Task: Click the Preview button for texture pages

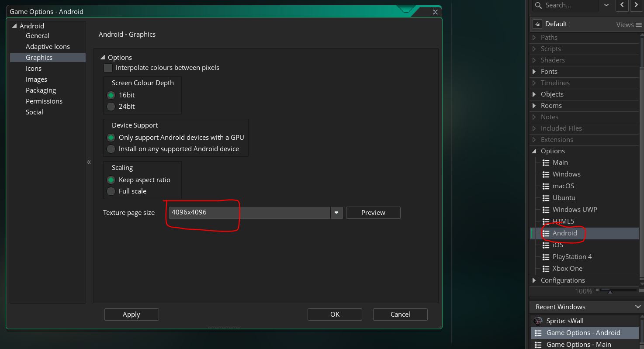Action: (x=373, y=213)
